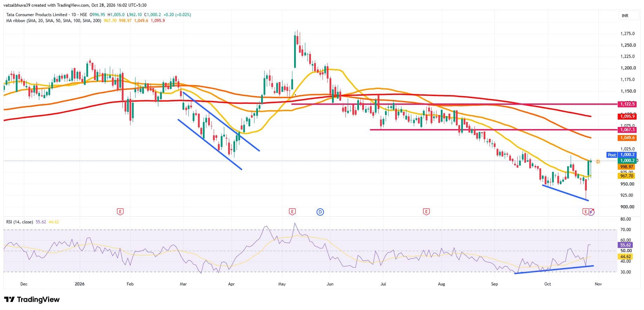
Task: Open the blue dividend D marker
Action: tap(320, 211)
